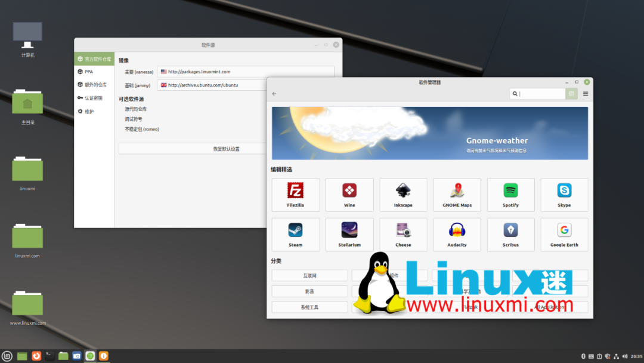Click the 不稳定包 (romeo) option label
Viewport: 644px width, 363px height.
click(x=142, y=129)
